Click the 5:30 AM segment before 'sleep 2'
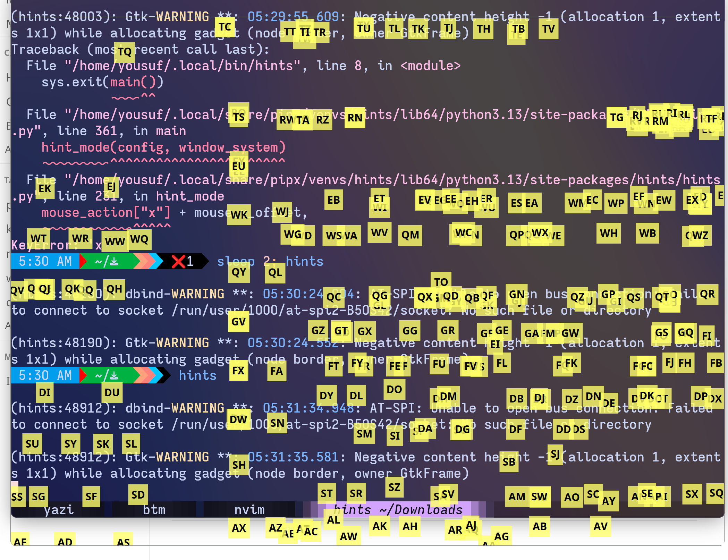This screenshot has width=728, height=560. [x=45, y=261]
